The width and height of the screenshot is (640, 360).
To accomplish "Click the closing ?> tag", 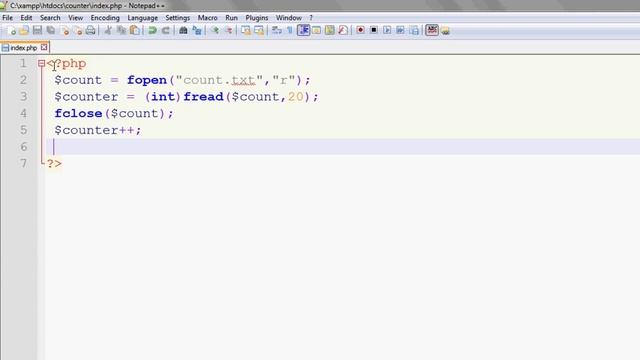I will click(x=54, y=164).
